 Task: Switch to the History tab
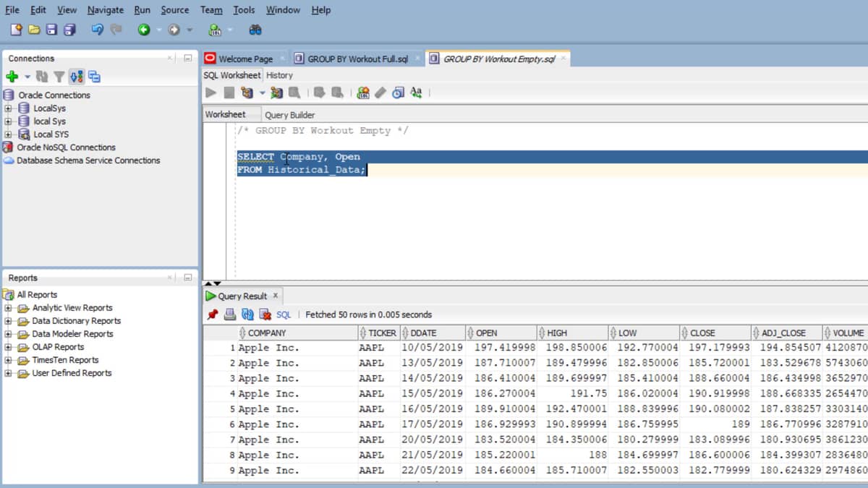pos(279,75)
